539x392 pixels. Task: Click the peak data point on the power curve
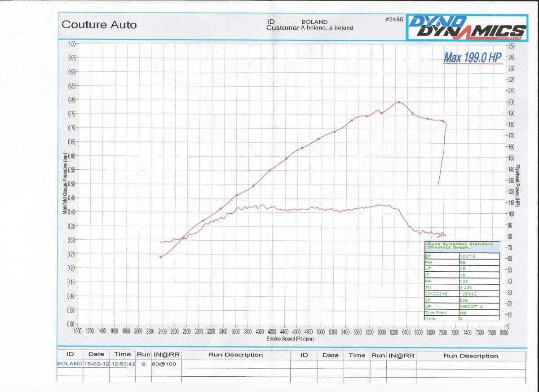398,102
